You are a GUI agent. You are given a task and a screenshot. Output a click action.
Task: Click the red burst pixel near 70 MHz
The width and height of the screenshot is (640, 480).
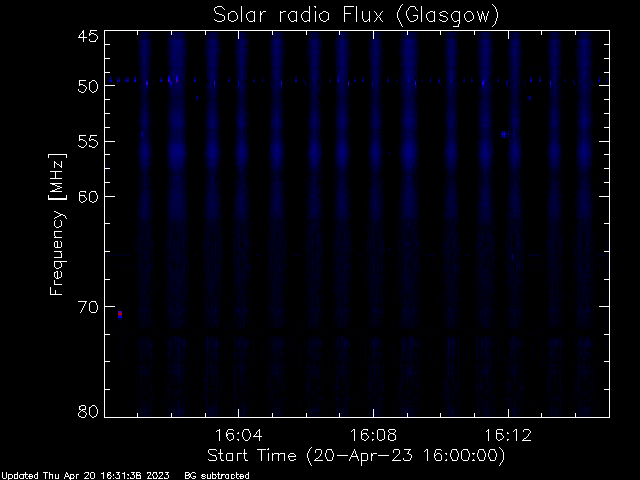tap(120, 313)
